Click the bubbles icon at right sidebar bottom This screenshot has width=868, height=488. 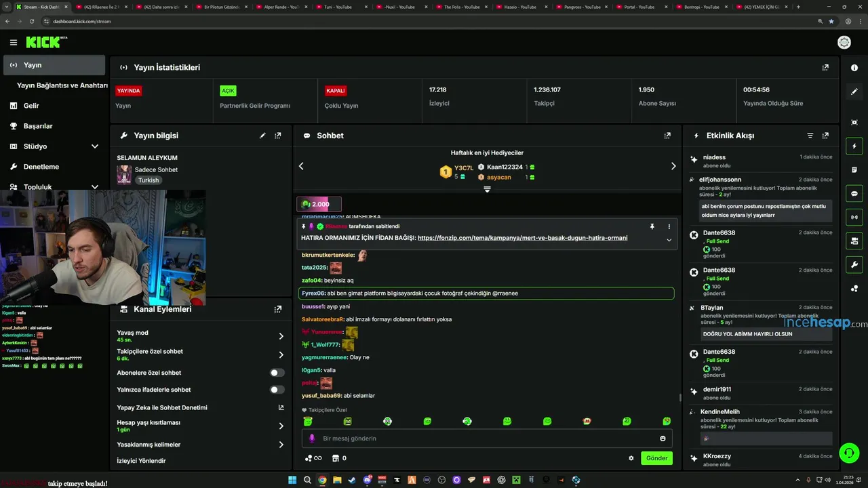click(x=854, y=289)
